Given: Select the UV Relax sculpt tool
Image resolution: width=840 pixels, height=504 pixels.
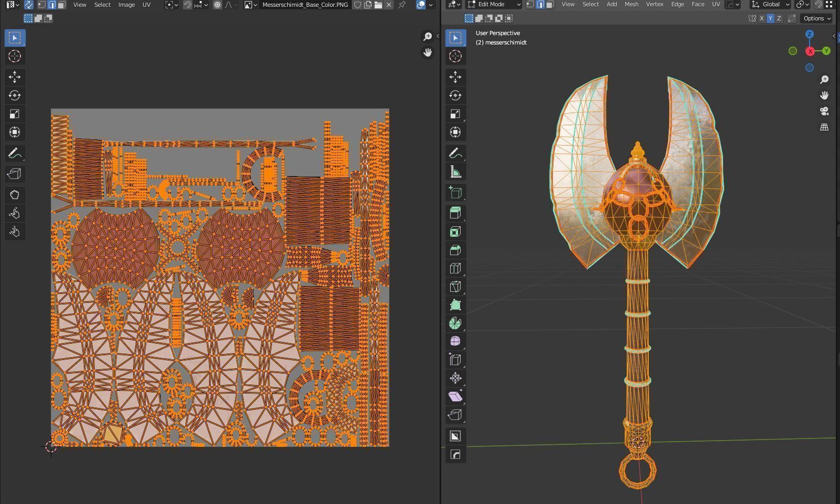Looking at the screenshot, I should pos(14,213).
